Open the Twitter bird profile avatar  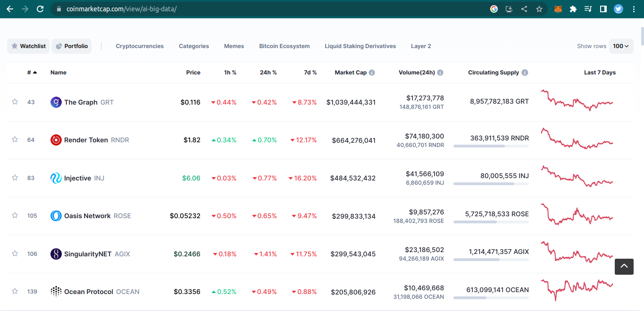point(619,9)
